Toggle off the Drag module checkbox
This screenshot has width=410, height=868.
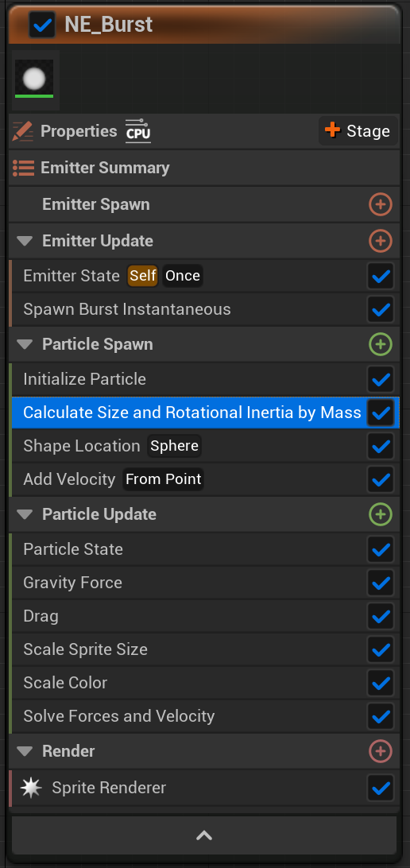pyautogui.click(x=381, y=616)
